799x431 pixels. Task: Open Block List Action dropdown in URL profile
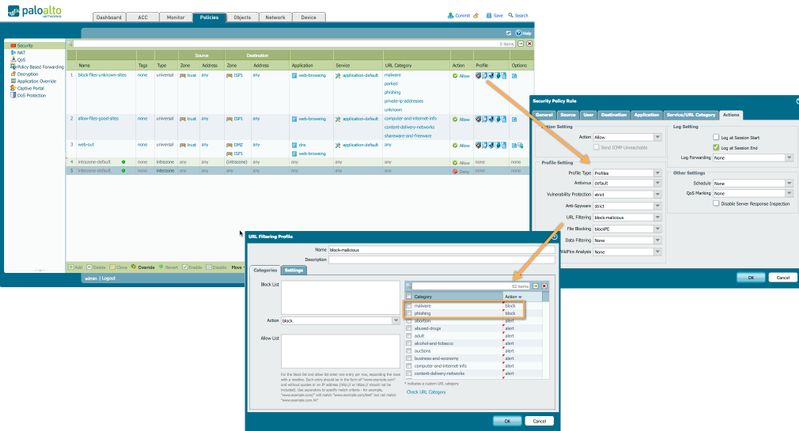[395, 320]
